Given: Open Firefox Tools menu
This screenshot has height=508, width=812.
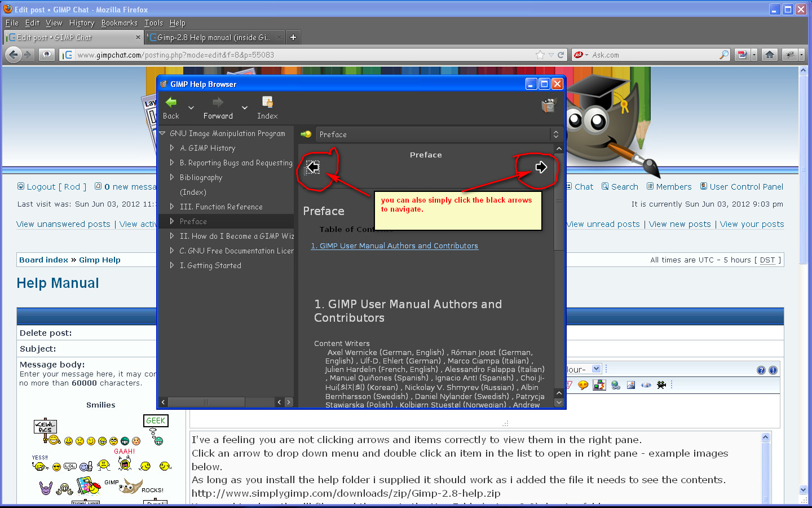Looking at the screenshot, I should coord(153,23).
